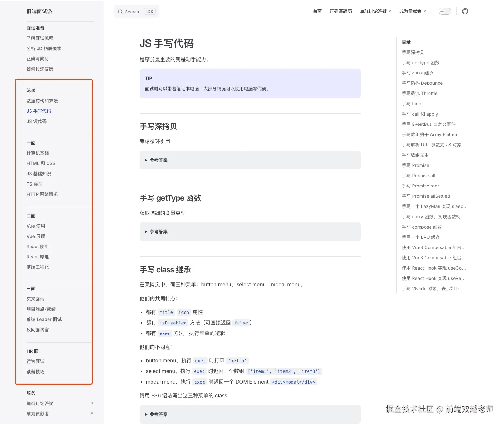Jump to 手写 curry 函数 in contents

pos(433,217)
